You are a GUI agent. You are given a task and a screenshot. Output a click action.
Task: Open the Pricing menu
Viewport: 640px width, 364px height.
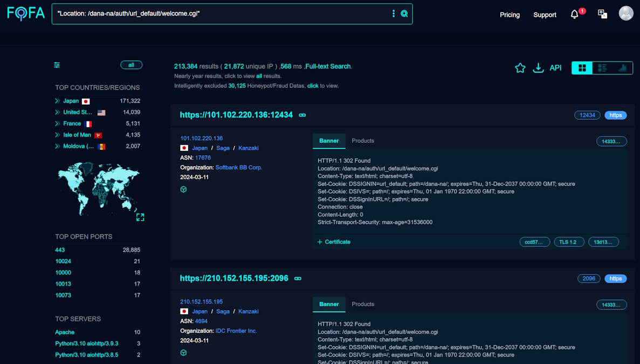pyautogui.click(x=510, y=15)
